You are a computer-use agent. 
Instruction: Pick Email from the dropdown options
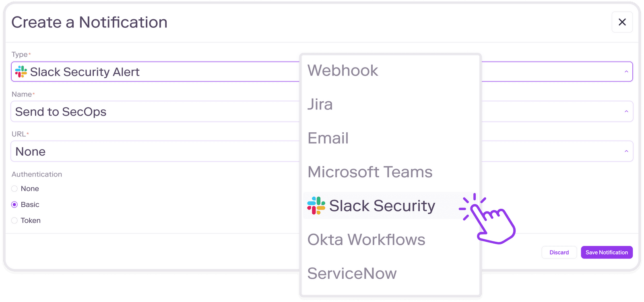[x=328, y=138]
